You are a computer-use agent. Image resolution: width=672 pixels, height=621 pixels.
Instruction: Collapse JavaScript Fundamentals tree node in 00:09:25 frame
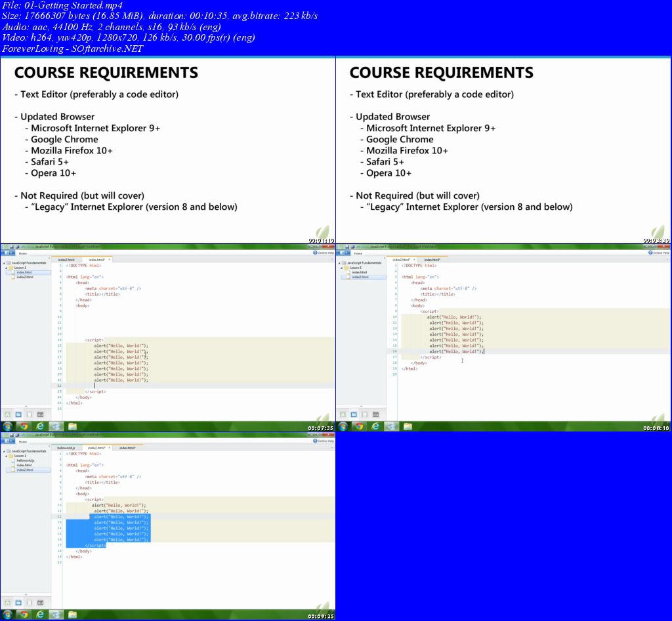pos(3,451)
